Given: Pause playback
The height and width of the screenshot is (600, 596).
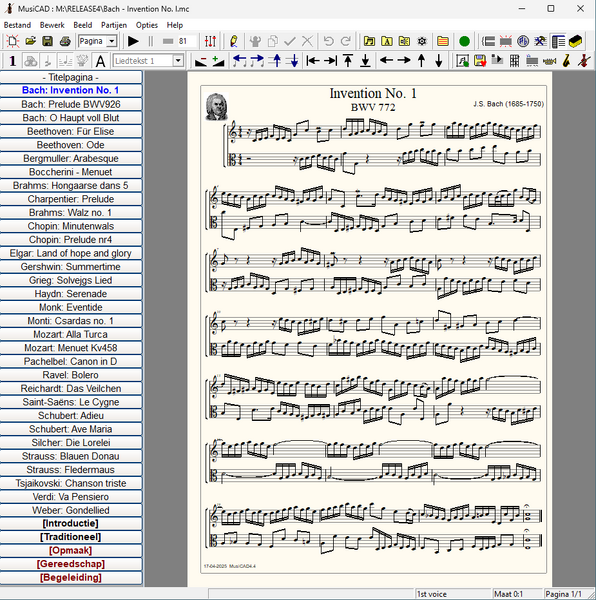Looking at the screenshot, I should click(x=151, y=41).
